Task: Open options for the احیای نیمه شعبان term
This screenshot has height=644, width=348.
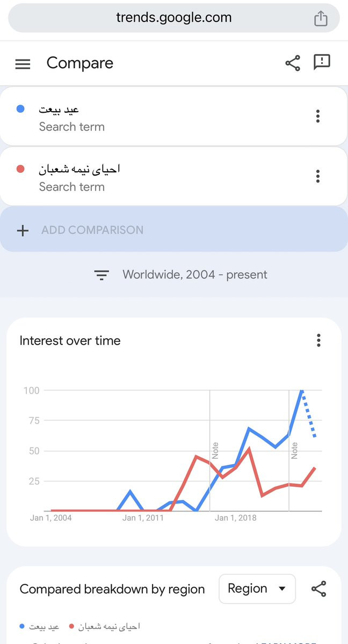Action: point(318,176)
